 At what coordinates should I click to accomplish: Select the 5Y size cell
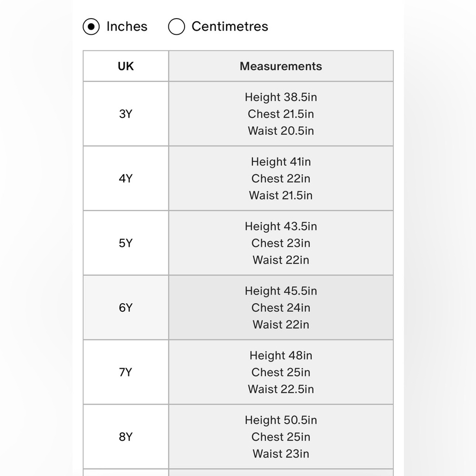pos(126,243)
